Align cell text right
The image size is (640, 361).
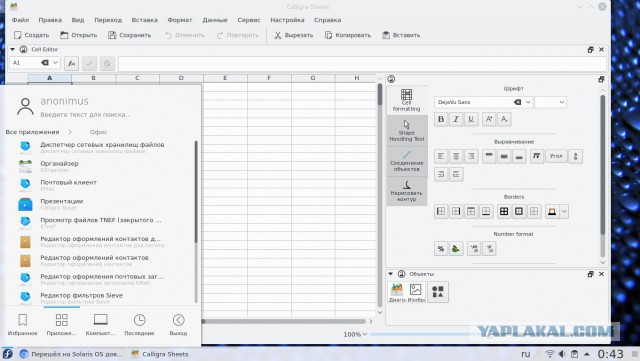click(x=471, y=156)
